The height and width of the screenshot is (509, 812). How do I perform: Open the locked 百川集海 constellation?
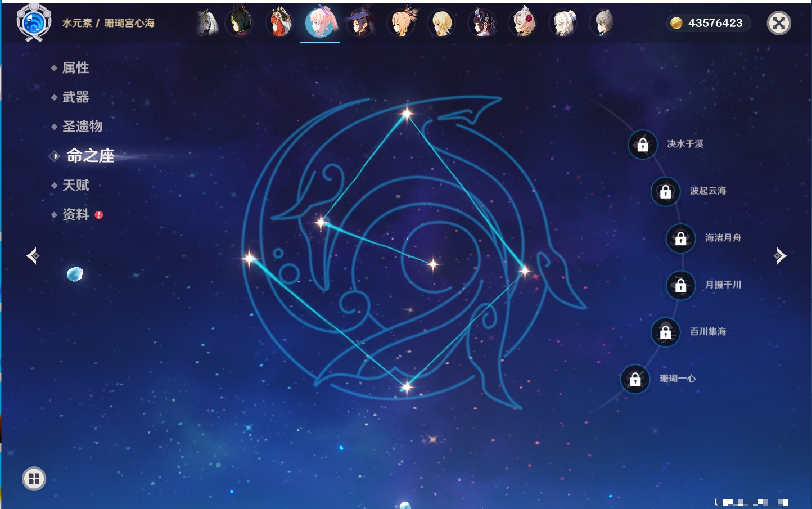pos(666,332)
